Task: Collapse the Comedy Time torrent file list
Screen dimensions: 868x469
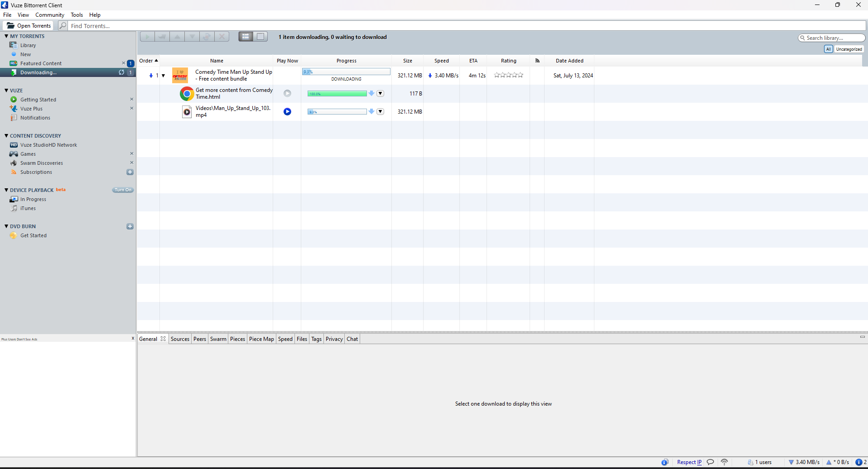Action: coord(163,76)
